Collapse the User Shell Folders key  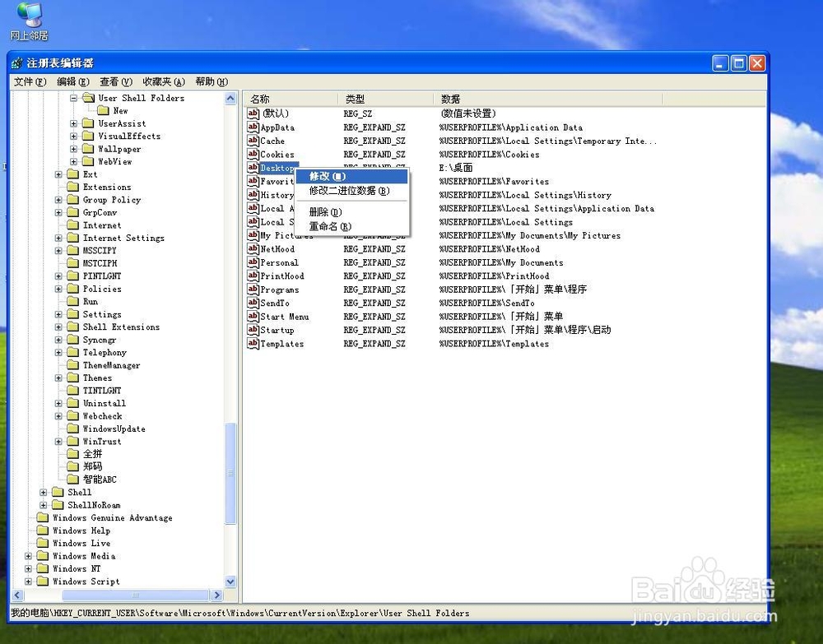73,98
